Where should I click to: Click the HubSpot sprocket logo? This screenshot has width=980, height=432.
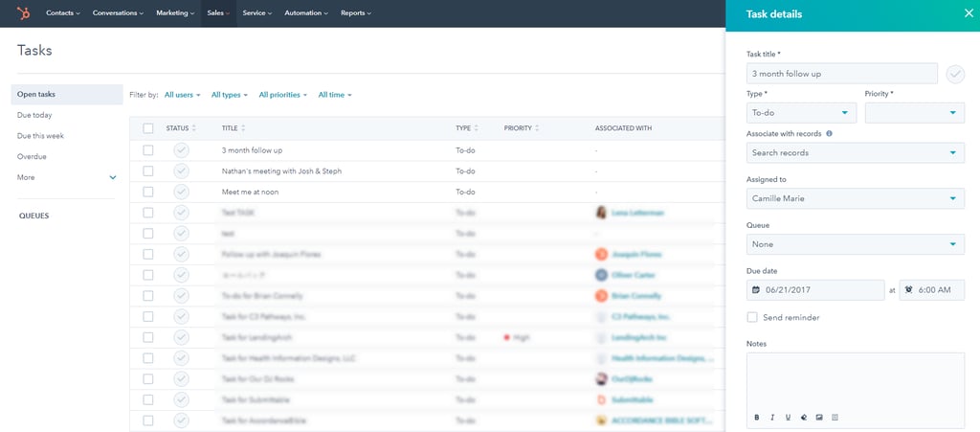24,13
